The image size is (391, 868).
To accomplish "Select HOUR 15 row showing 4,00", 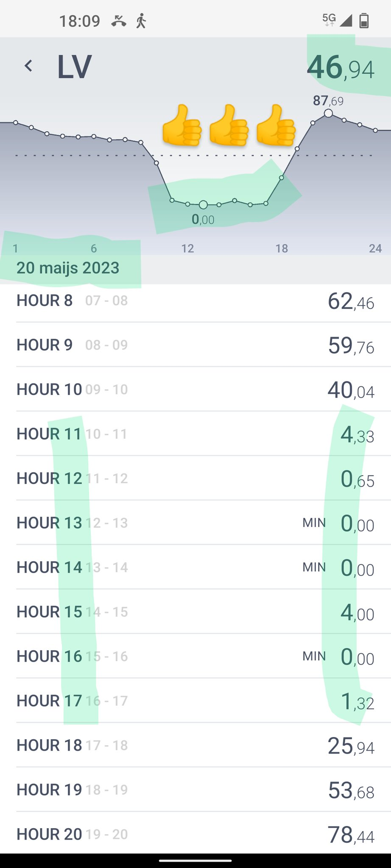I will point(195,612).
